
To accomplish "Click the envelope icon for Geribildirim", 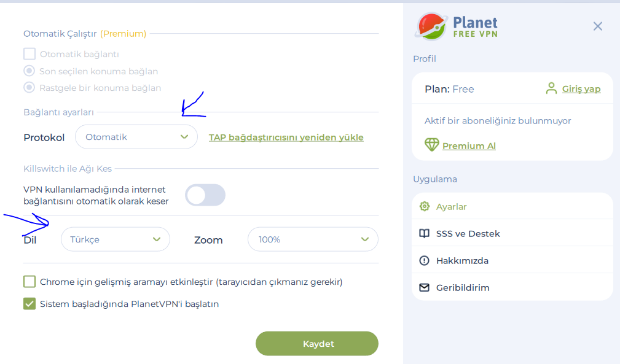I will click(x=424, y=287).
